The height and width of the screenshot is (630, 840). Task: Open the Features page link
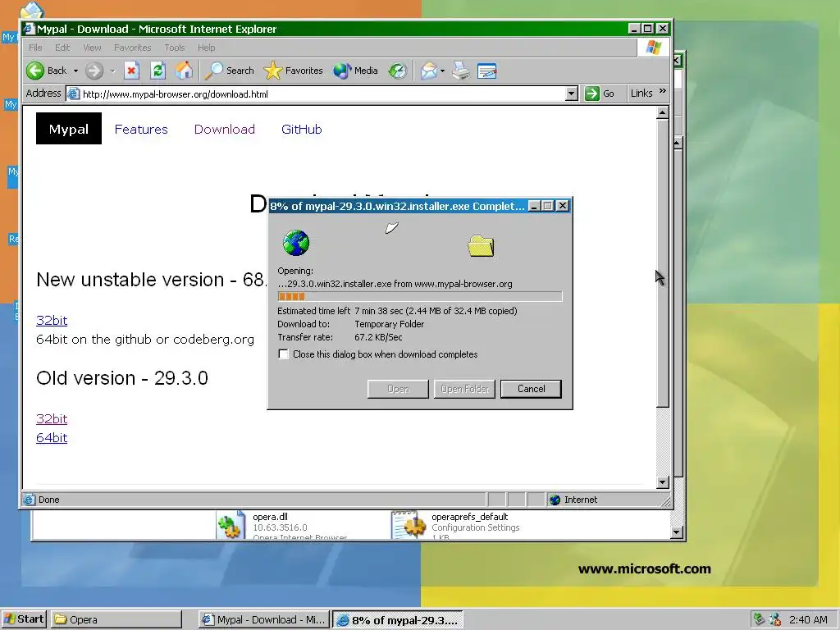(x=141, y=129)
